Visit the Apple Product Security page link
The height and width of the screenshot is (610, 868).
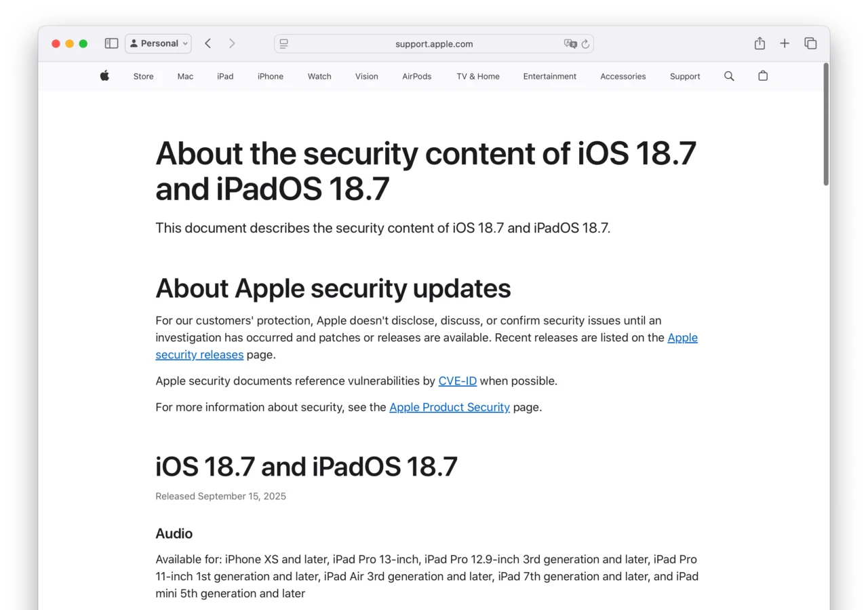[449, 407]
